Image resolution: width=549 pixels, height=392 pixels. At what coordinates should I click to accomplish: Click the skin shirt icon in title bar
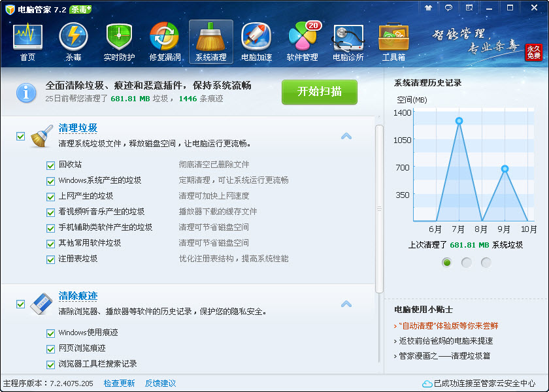(428, 8)
